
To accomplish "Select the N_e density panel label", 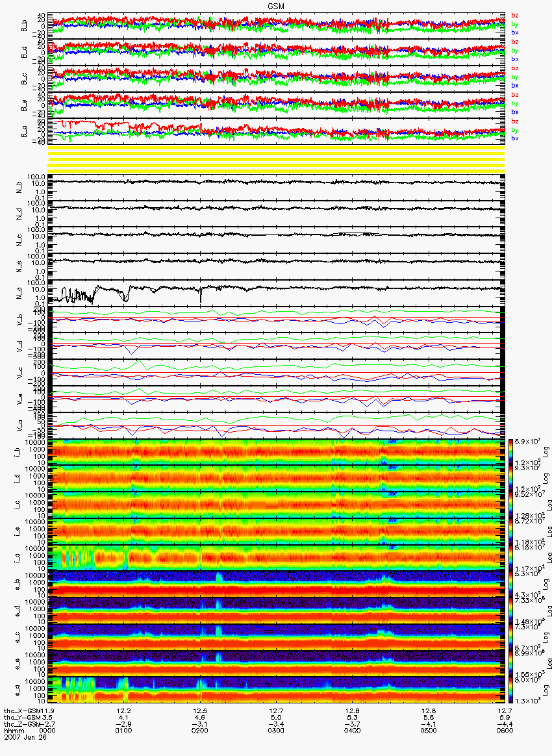I will [20, 266].
